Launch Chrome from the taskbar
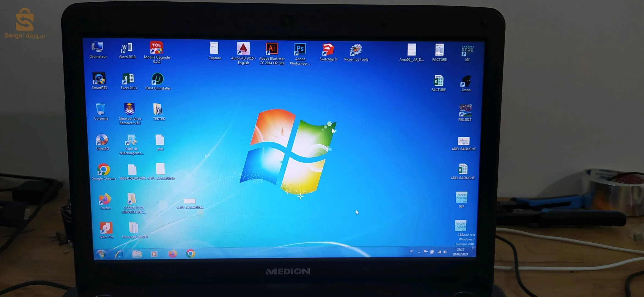Screen dimensions: 644x297 pyautogui.click(x=190, y=253)
